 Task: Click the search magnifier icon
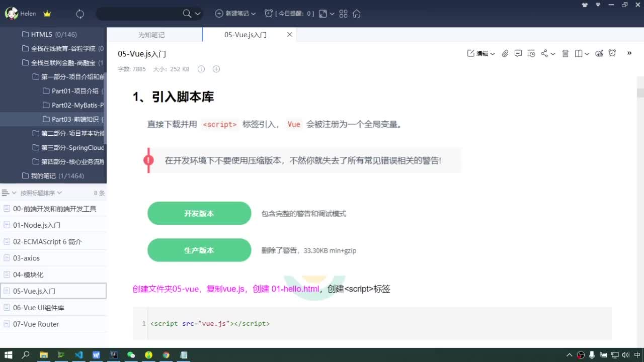pyautogui.click(x=187, y=14)
